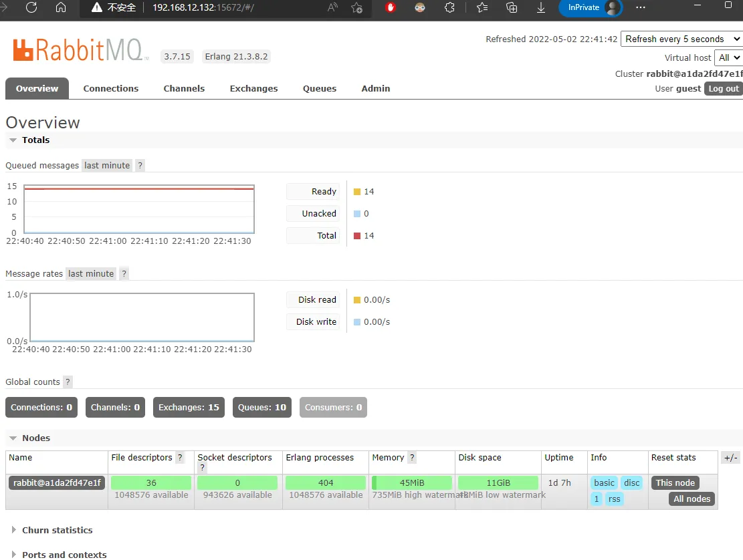This screenshot has width=743, height=560.
Task: Open the read aloud icon in address bar
Action: pyautogui.click(x=332, y=7)
